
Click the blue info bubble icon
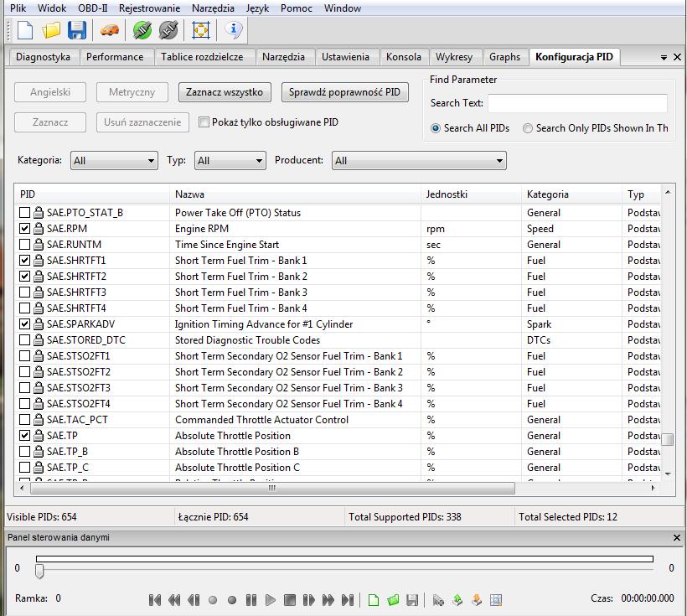click(x=234, y=31)
